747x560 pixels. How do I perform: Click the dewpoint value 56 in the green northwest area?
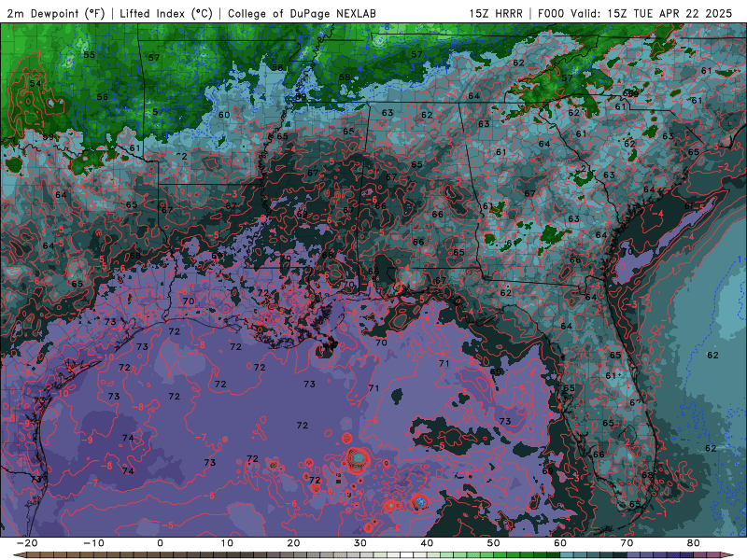click(103, 97)
